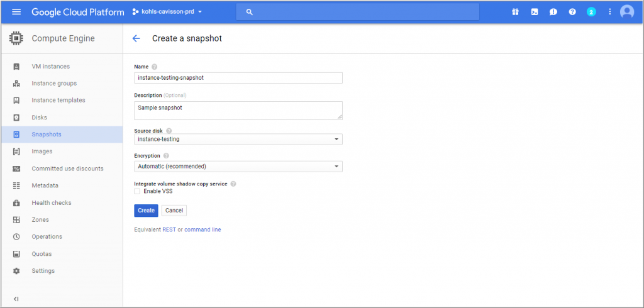Image resolution: width=644 pixels, height=308 pixels.
Task: Show help tooltip next to Name label
Action: point(155,67)
